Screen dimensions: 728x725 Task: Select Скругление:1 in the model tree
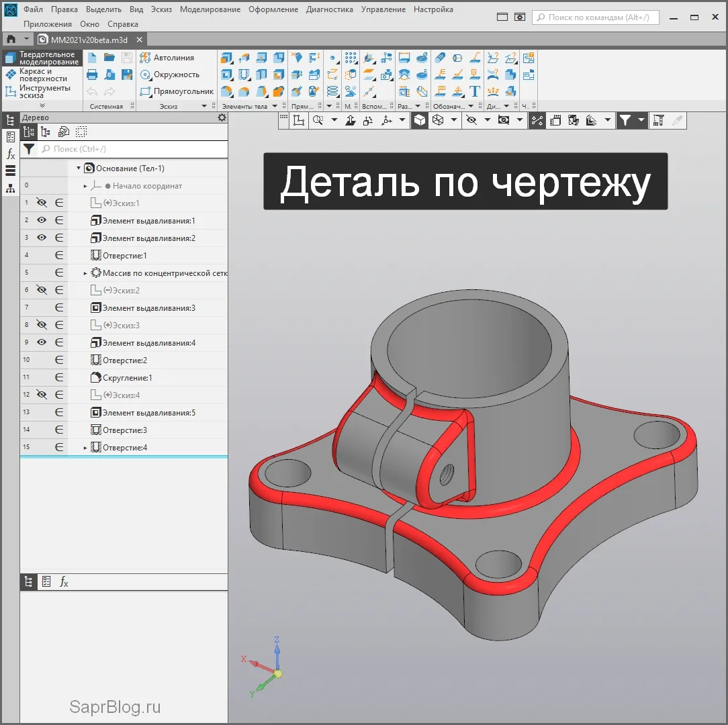127,378
